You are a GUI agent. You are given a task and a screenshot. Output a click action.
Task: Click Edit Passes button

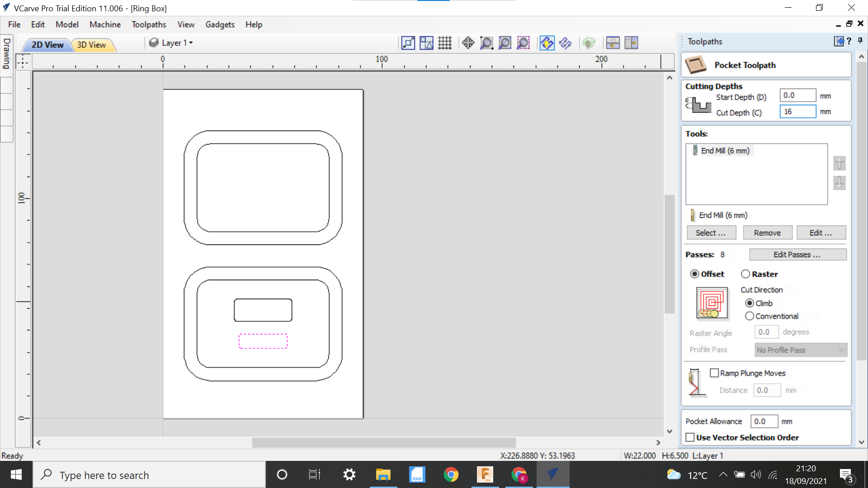(x=797, y=254)
